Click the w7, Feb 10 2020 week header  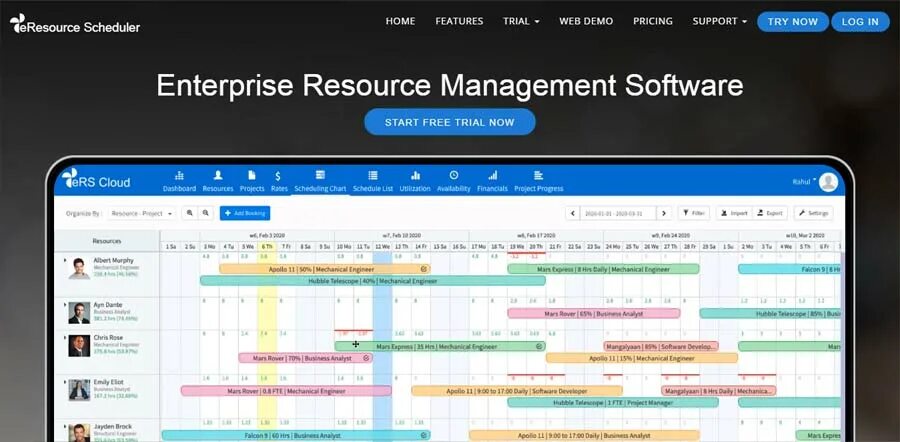[x=401, y=235]
